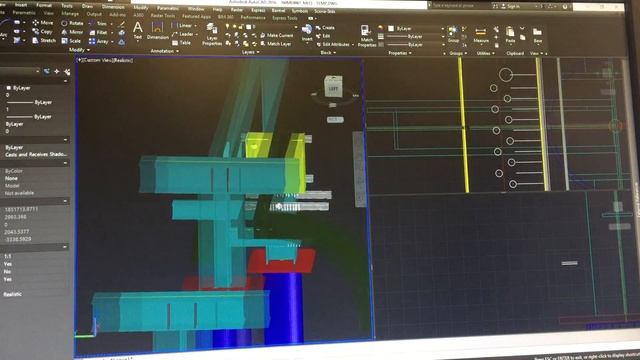Toggle PickAdd icon in Properties palette
Viewport: 640px width, 360px height.
[x=47, y=71]
